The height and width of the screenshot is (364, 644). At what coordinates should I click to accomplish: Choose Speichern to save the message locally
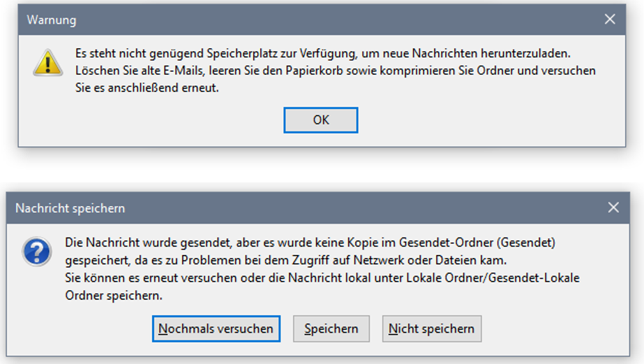click(x=331, y=328)
